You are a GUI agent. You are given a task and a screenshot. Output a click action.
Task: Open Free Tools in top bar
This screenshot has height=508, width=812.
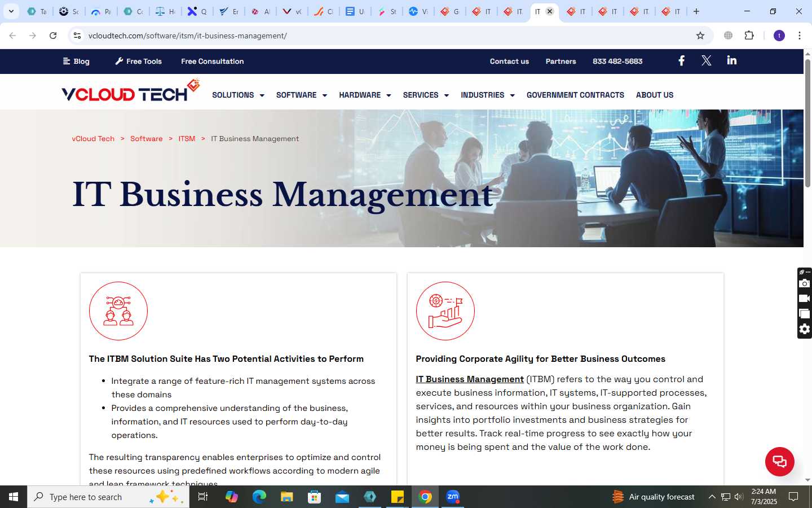tap(138, 61)
